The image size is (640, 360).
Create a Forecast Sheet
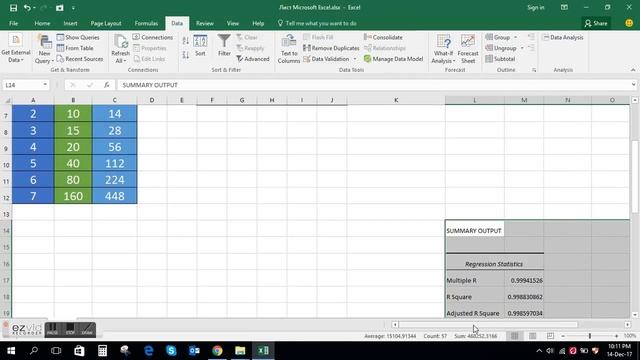click(468, 49)
